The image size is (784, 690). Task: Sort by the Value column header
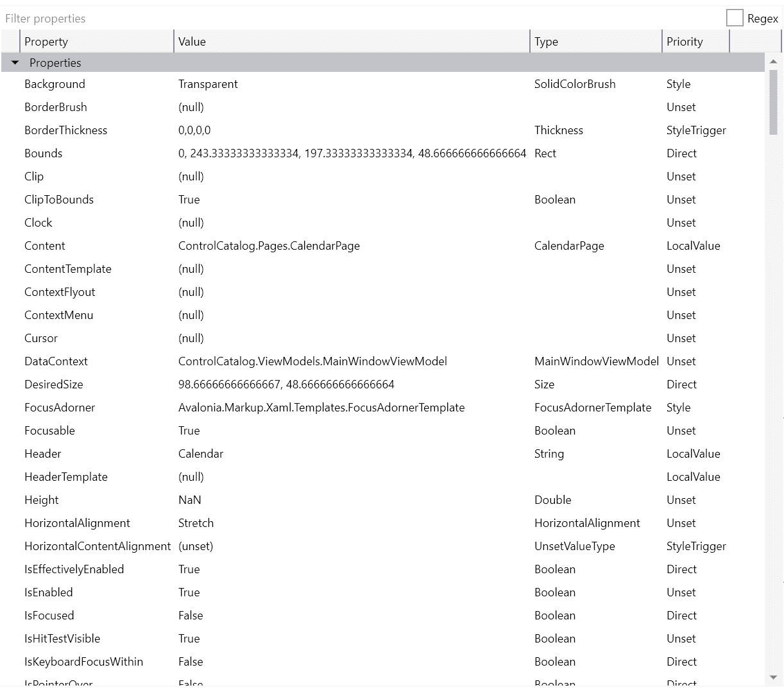(352, 42)
